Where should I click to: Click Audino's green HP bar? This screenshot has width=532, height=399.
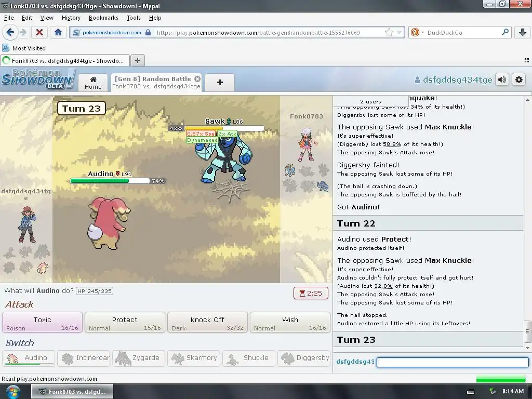pyautogui.click(x=110, y=181)
